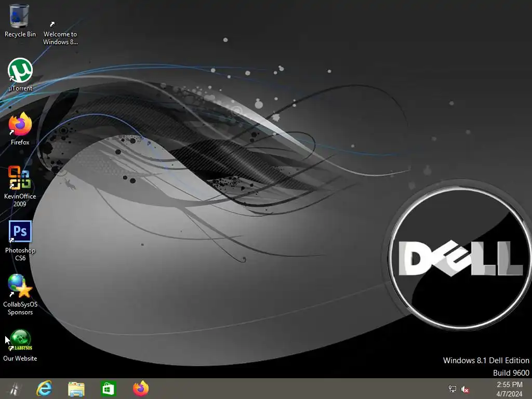Click the date 4/7/2024 in the taskbar

tap(509, 394)
